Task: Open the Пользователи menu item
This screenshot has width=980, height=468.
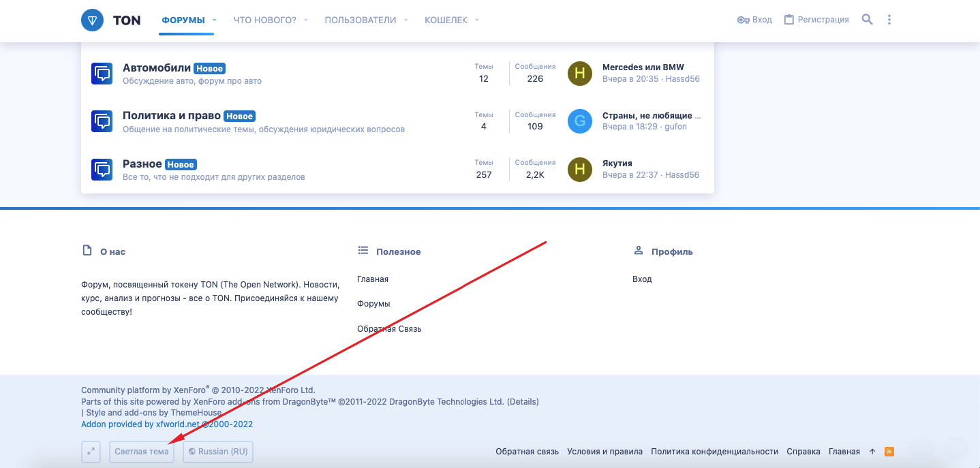Action: tap(361, 20)
